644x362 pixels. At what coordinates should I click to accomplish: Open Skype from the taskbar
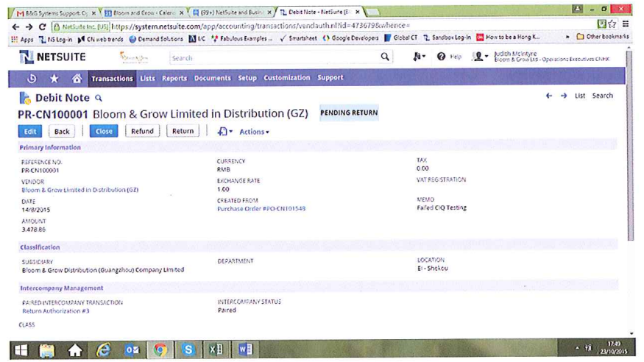[x=188, y=349]
